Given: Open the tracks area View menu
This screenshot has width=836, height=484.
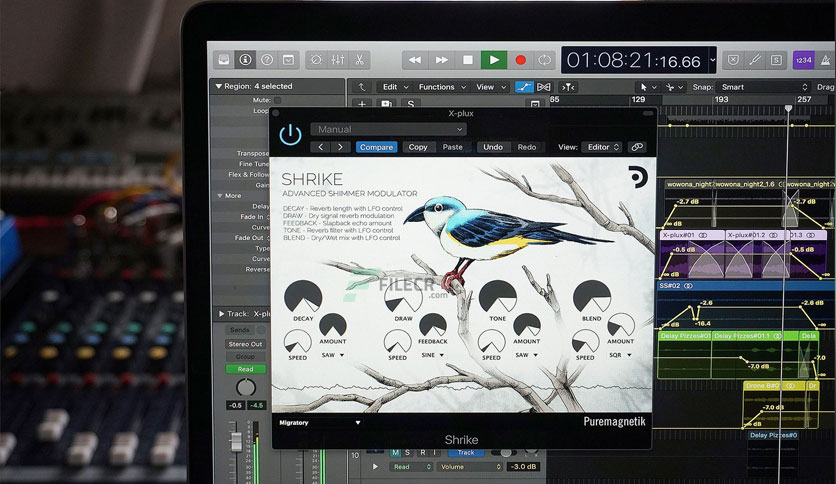Looking at the screenshot, I should point(491,87).
